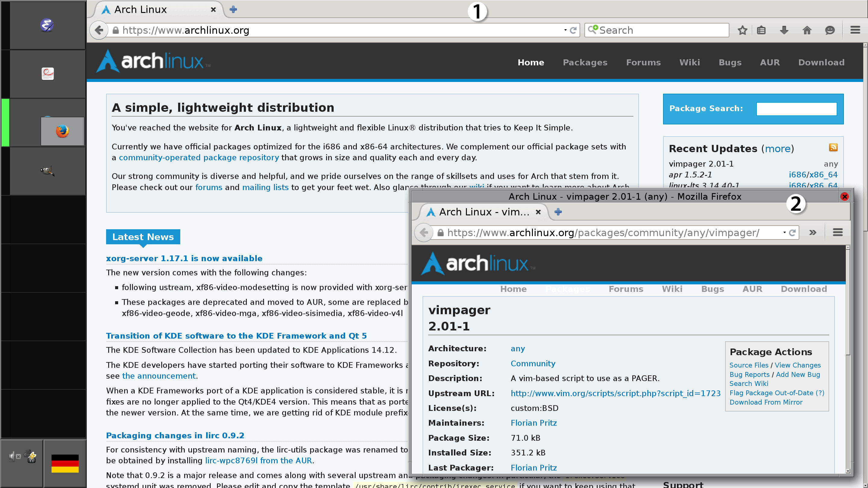
Task: Expand overflow chevron in small Firefox window
Action: point(813,232)
